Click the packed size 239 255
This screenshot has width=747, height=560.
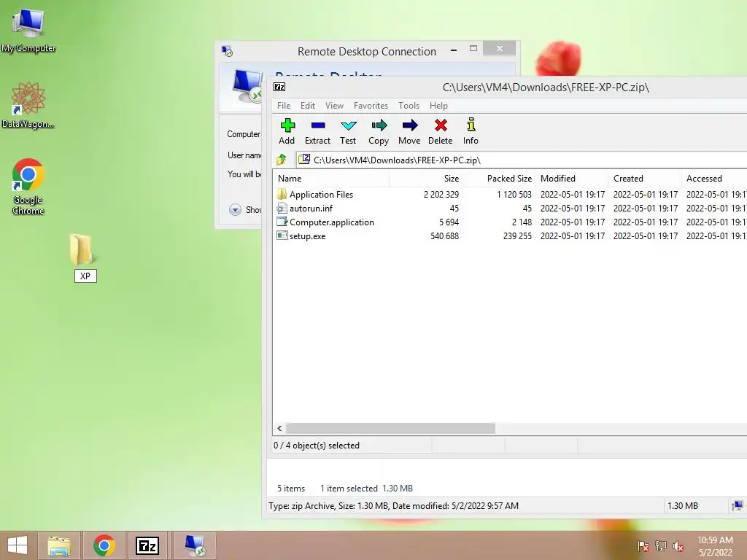coord(517,236)
